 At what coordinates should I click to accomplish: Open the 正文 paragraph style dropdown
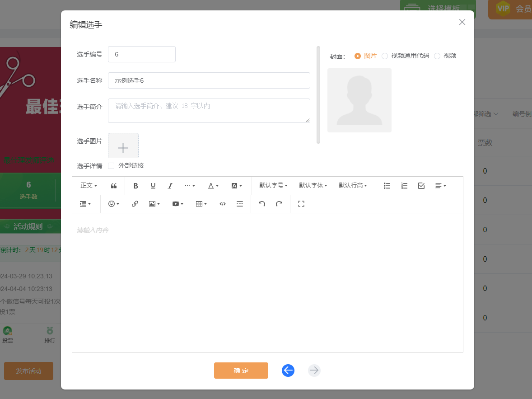(89, 186)
